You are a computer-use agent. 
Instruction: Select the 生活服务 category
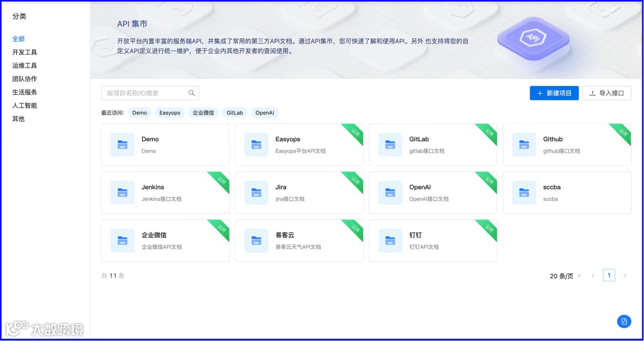point(24,92)
